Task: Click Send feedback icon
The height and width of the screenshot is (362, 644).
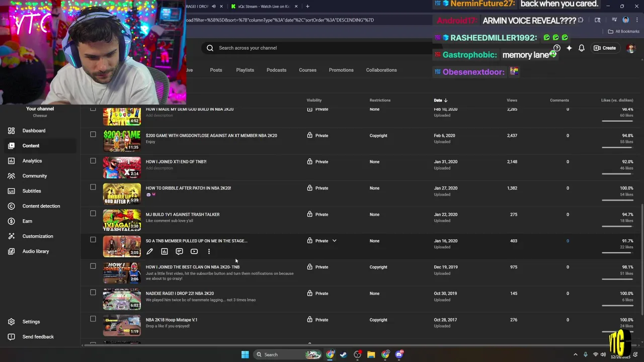Action: 11,337
